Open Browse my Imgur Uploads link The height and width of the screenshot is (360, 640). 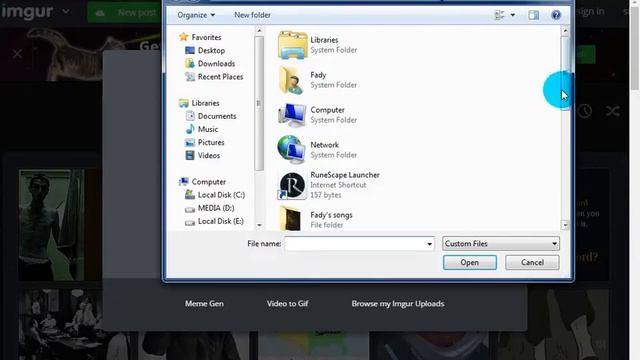coord(398,304)
